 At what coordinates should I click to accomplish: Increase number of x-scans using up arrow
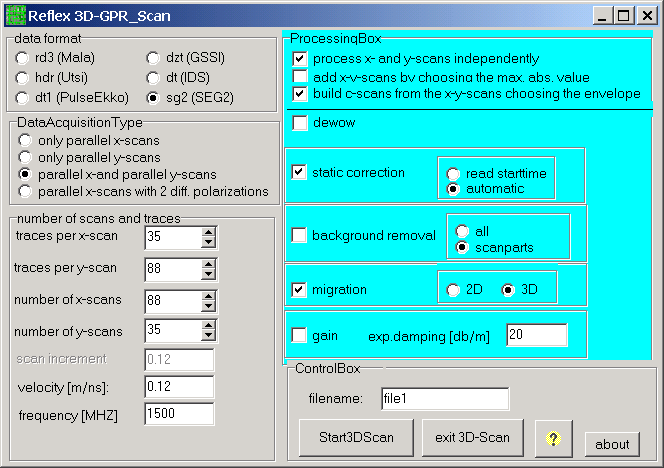click(208, 295)
